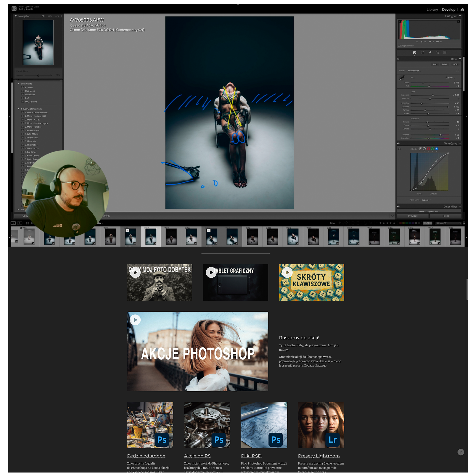Click the scroll-to-top arrow button

[x=461, y=452]
